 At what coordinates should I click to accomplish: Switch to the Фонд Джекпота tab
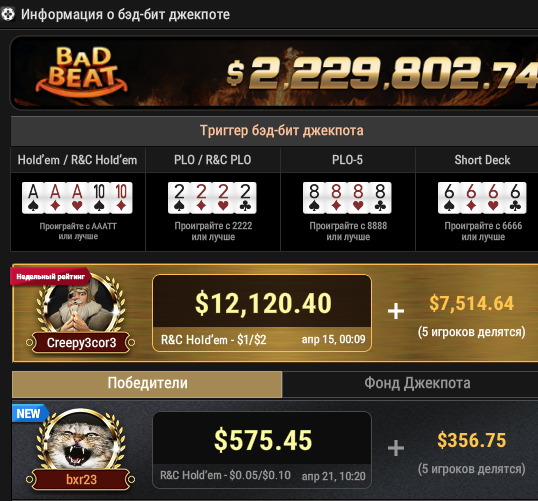tap(417, 384)
